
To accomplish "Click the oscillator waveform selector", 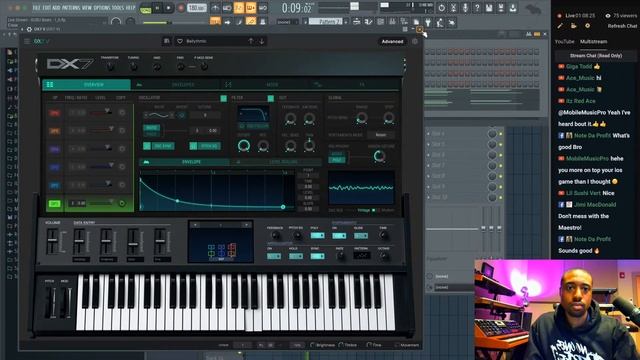I will click(x=158, y=116).
